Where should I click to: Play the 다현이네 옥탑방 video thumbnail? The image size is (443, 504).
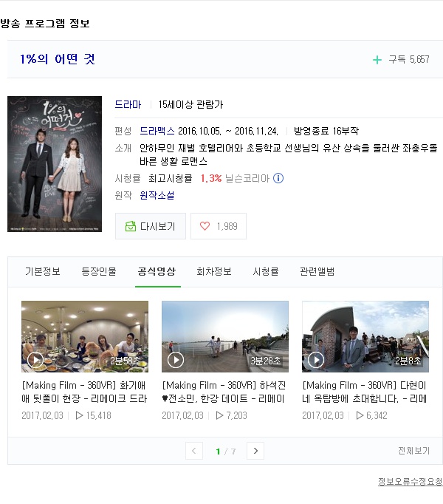[x=365, y=337]
